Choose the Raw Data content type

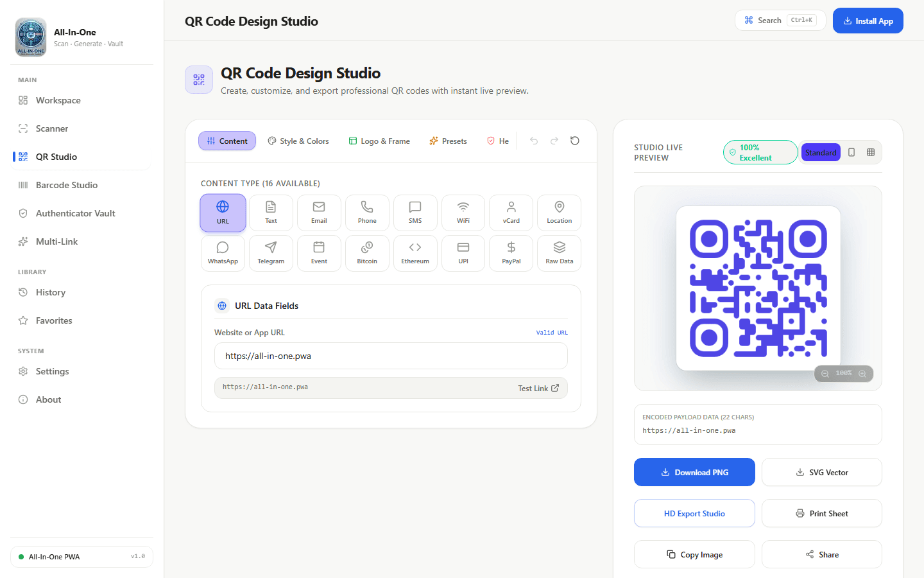coord(560,253)
